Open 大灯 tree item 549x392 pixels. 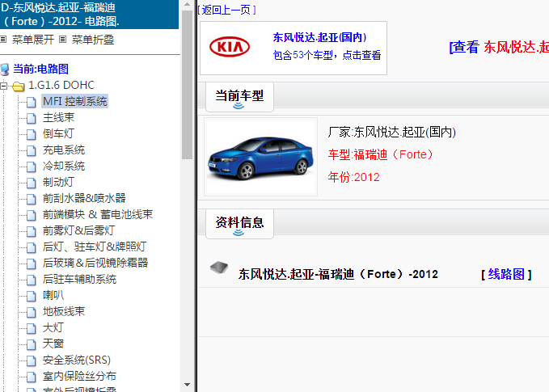(53, 327)
